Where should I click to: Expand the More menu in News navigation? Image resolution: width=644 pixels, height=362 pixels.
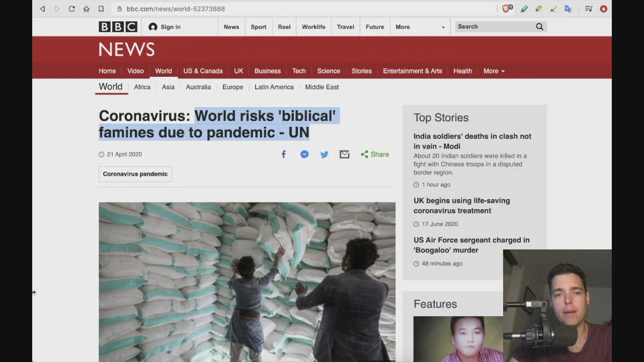[x=494, y=71]
